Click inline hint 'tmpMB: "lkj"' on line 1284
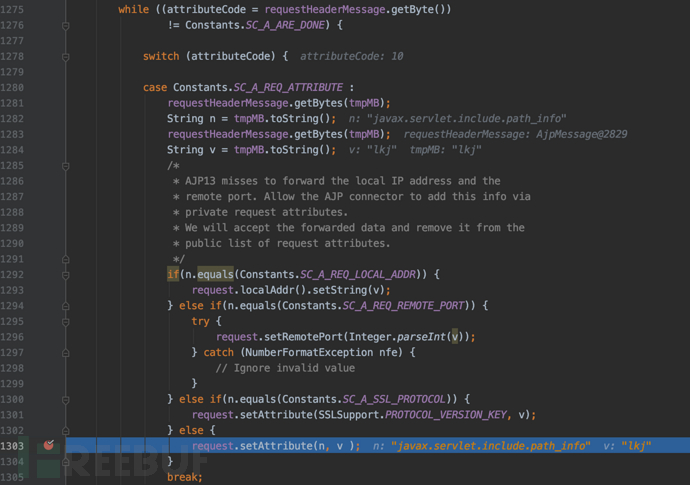 (x=445, y=150)
